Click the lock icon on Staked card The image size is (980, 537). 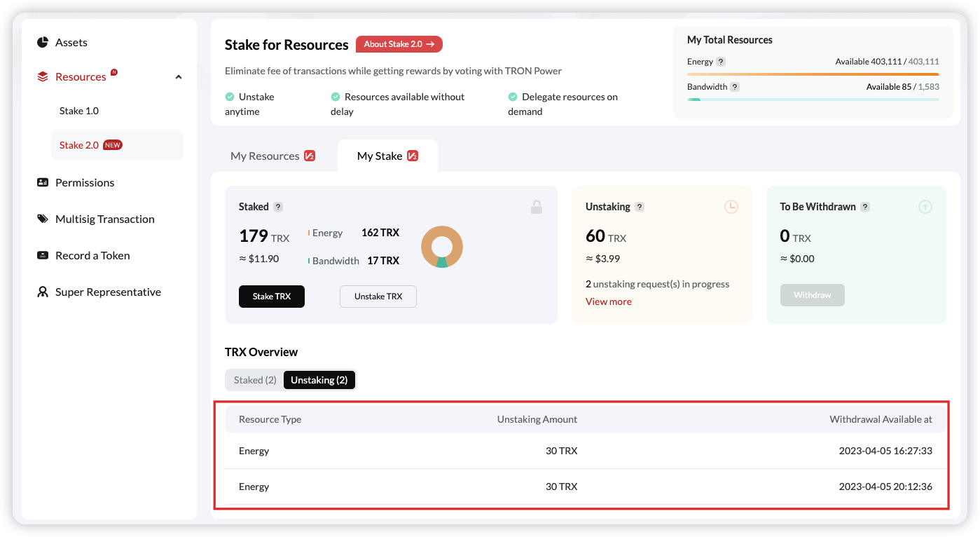coord(537,207)
